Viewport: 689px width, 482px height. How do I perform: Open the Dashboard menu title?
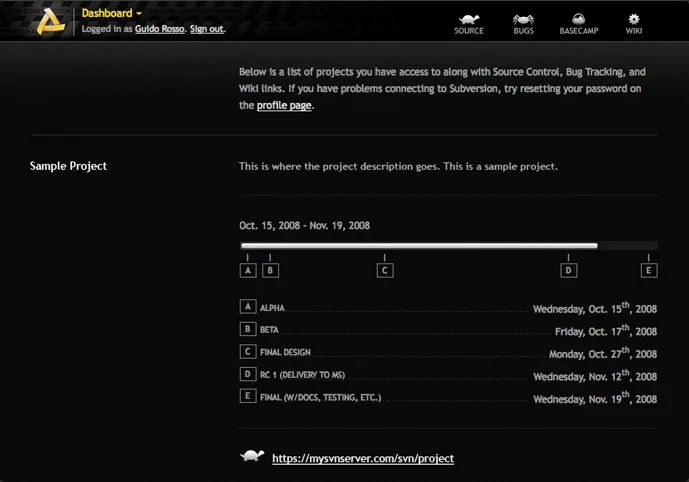(107, 13)
